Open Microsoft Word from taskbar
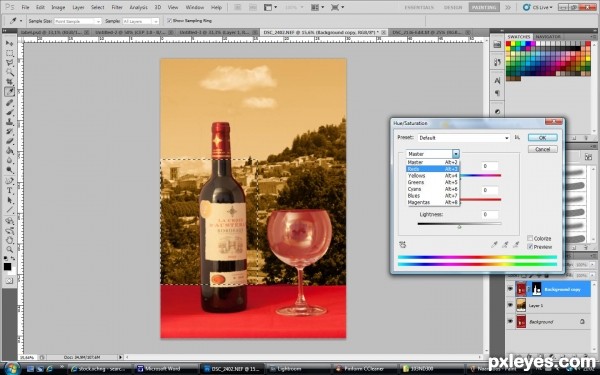The width and height of the screenshot is (600, 375). click(x=166, y=369)
